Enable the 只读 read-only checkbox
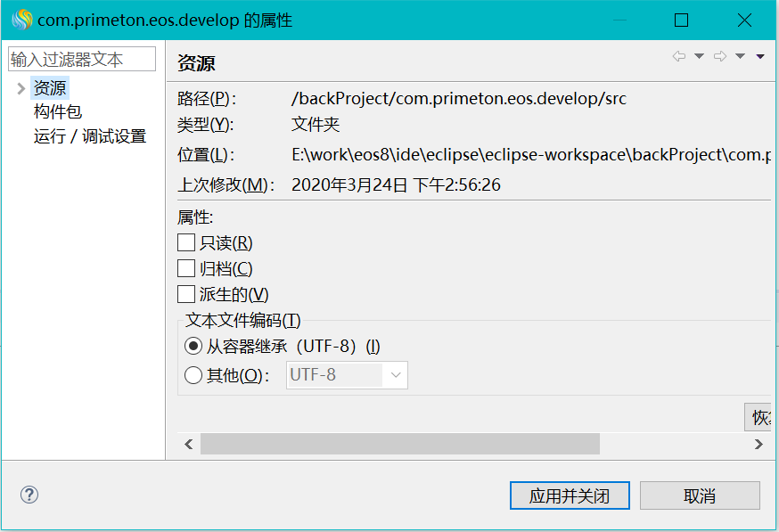 pos(186,242)
